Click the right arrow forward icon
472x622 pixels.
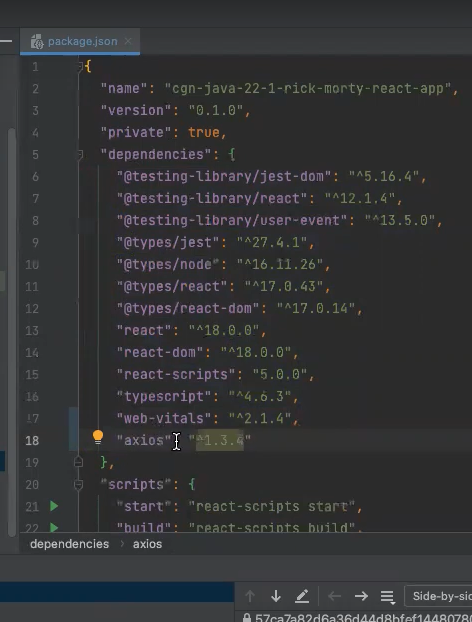(x=361, y=596)
